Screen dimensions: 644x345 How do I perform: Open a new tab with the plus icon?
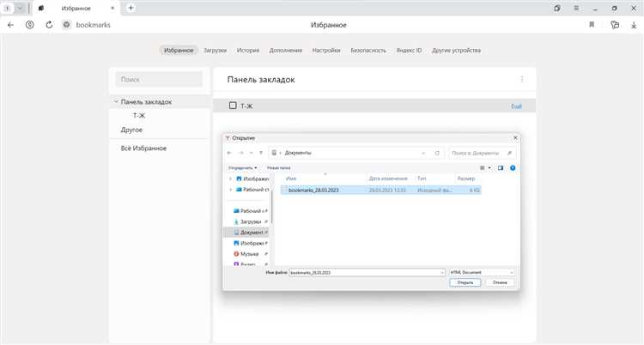(131, 8)
